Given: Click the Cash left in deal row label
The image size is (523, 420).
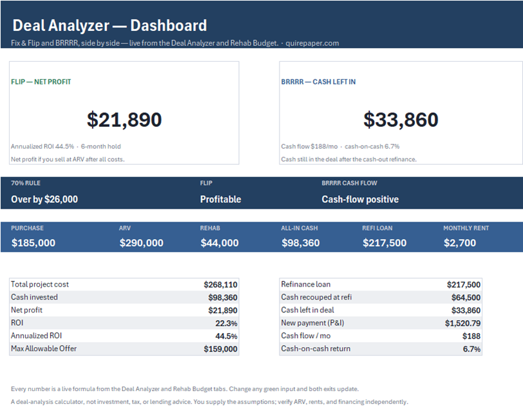Looking at the screenshot, I should click(307, 310).
